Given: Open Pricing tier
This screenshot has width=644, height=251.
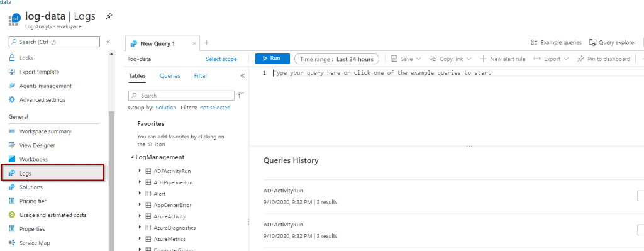Looking at the screenshot, I should 33,201.
